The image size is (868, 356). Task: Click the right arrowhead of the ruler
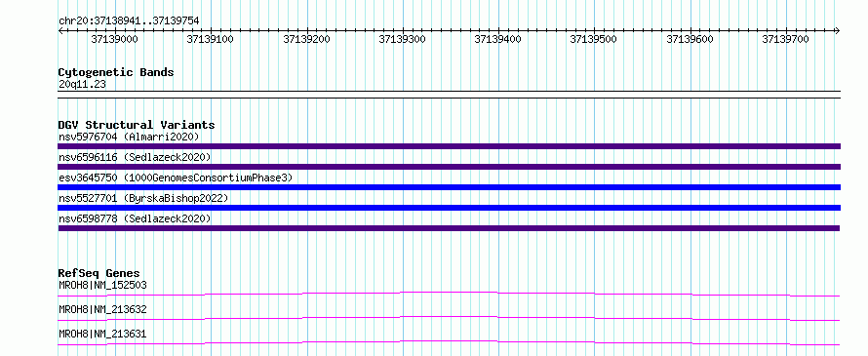coord(838,31)
